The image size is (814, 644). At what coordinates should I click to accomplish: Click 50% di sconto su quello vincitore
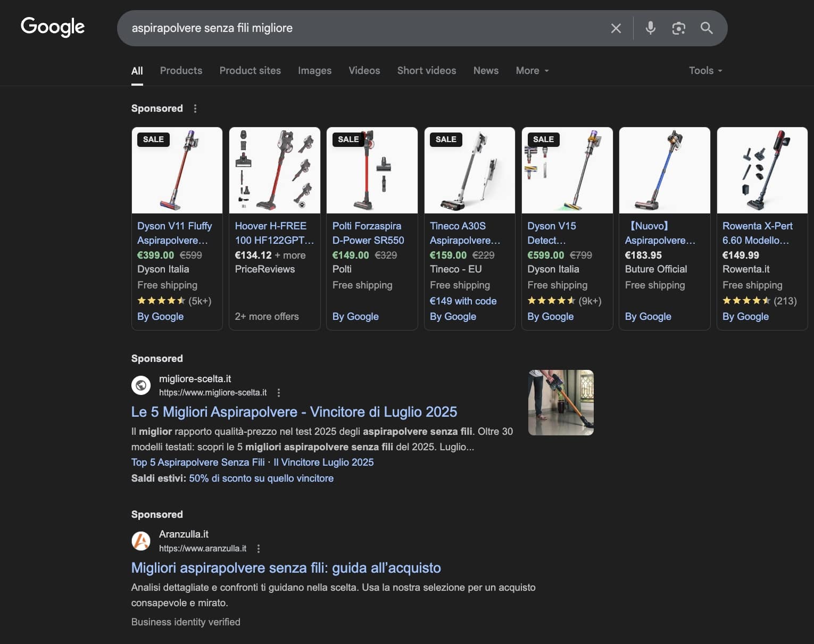[261, 478]
